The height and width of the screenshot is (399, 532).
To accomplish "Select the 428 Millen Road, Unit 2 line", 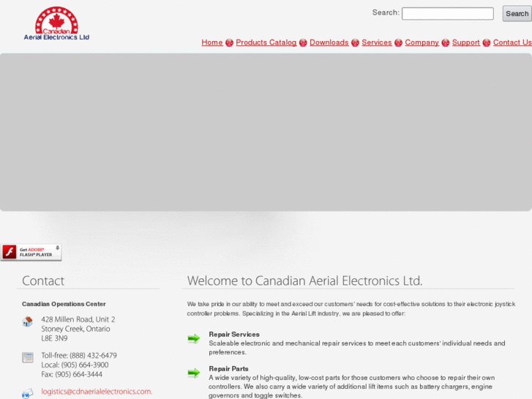I will (x=78, y=319).
